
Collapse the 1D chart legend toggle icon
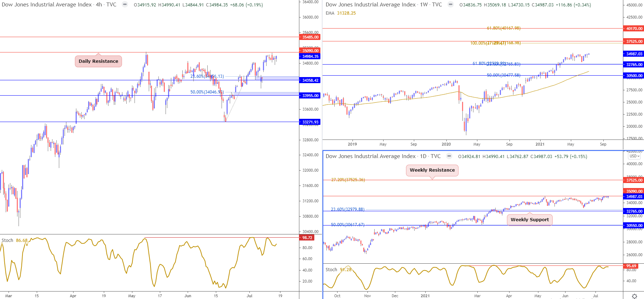(449, 156)
